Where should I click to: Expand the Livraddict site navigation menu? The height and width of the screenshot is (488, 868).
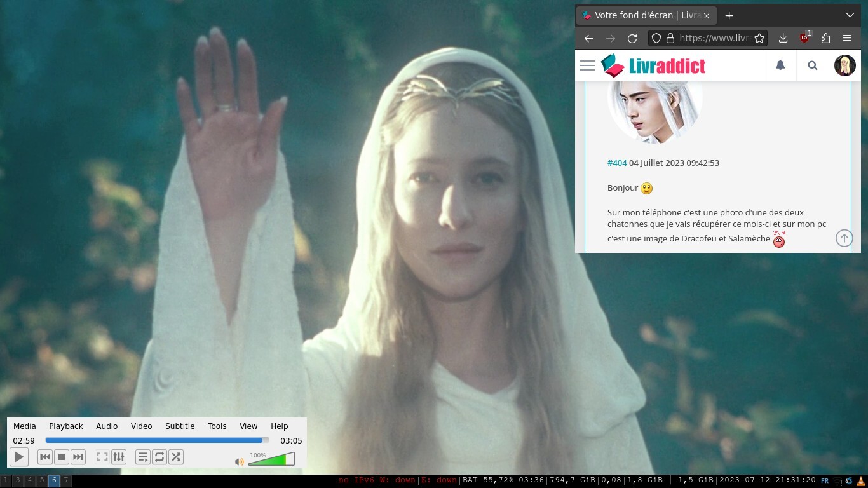click(588, 65)
